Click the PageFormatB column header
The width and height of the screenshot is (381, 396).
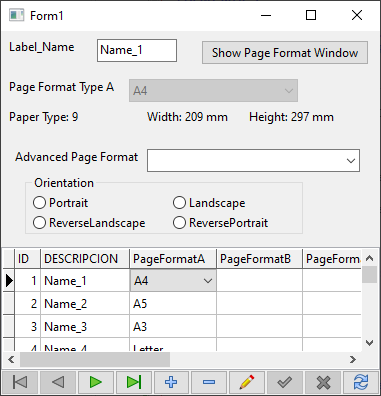click(x=260, y=259)
